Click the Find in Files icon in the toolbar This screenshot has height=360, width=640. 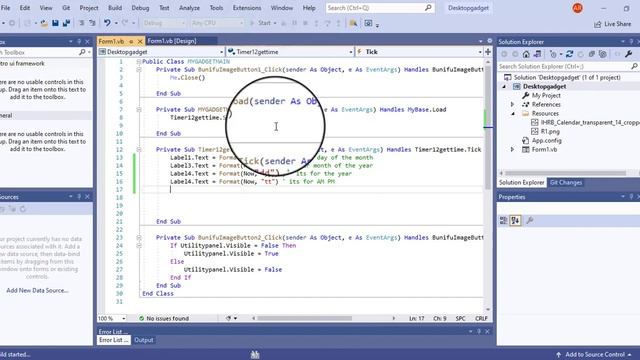pos(353,23)
